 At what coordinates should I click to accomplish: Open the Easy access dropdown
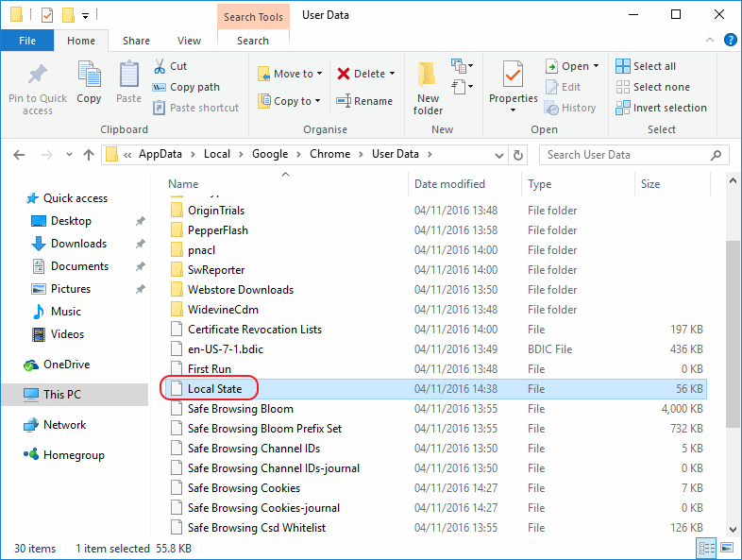[x=463, y=87]
